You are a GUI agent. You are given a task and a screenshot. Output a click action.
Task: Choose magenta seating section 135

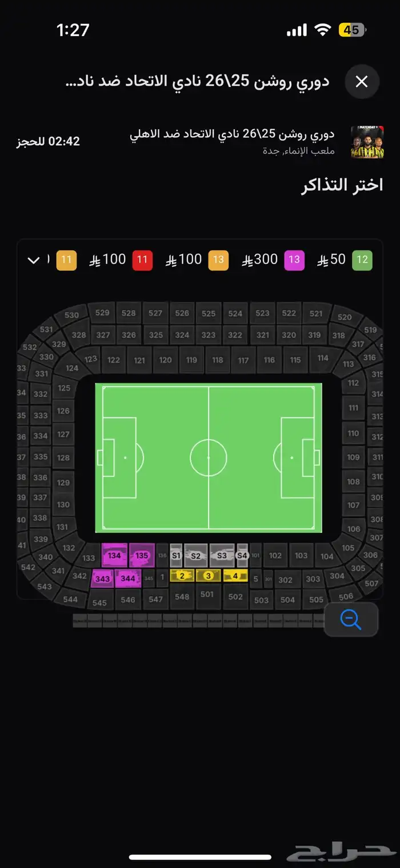(x=142, y=555)
